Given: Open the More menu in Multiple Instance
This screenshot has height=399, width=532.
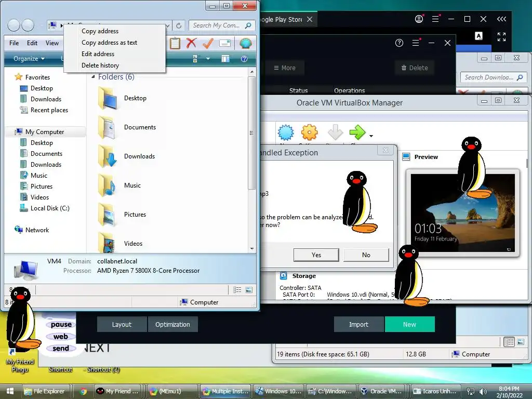Looking at the screenshot, I should [x=285, y=68].
